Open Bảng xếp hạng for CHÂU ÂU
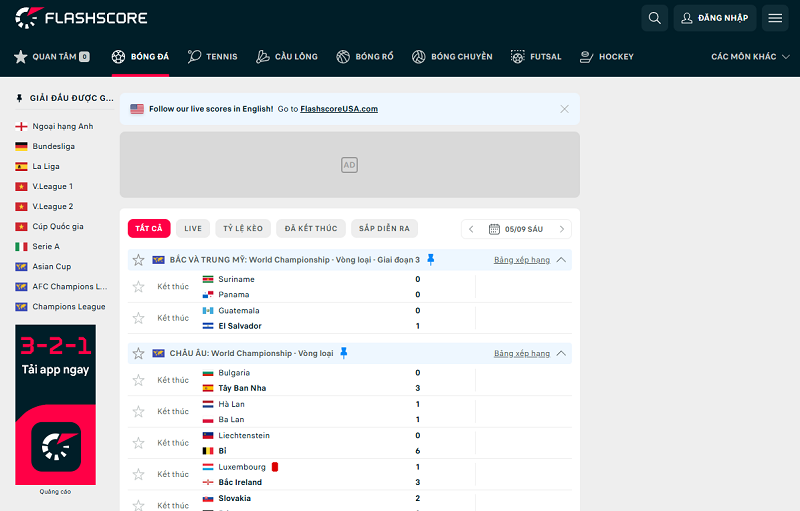This screenshot has height=511, width=800. [522, 353]
